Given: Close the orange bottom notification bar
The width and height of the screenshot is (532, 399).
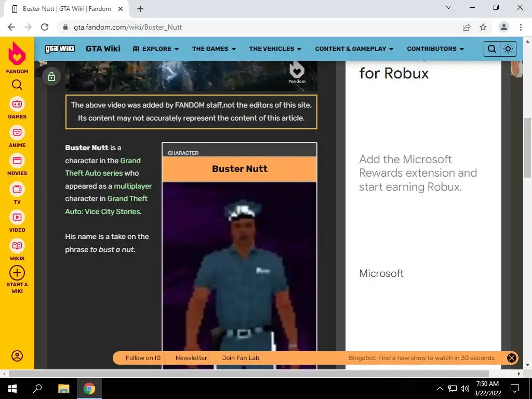Looking at the screenshot, I should coord(511,358).
